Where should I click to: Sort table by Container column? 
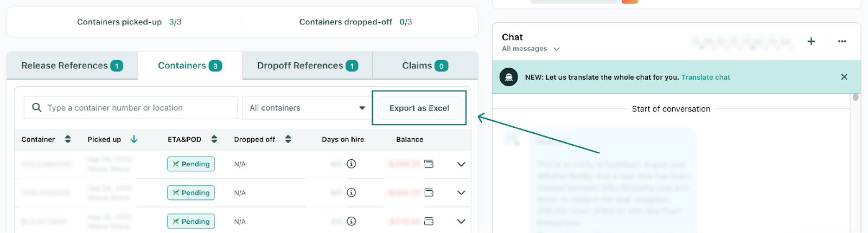click(x=68, y=139)
